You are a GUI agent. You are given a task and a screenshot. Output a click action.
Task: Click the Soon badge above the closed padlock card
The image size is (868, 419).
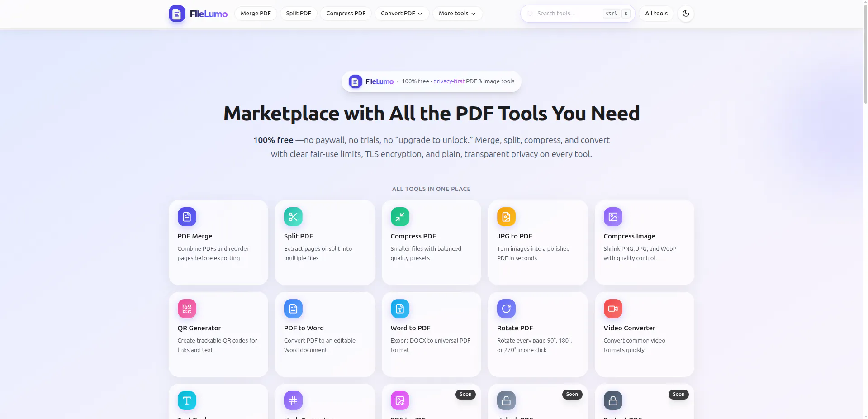coord(678,395)
